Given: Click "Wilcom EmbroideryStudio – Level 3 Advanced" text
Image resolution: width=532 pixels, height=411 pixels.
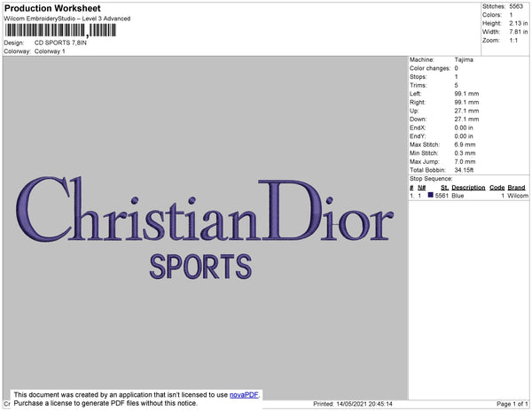Looking at the screenshot, I should 67,19.
